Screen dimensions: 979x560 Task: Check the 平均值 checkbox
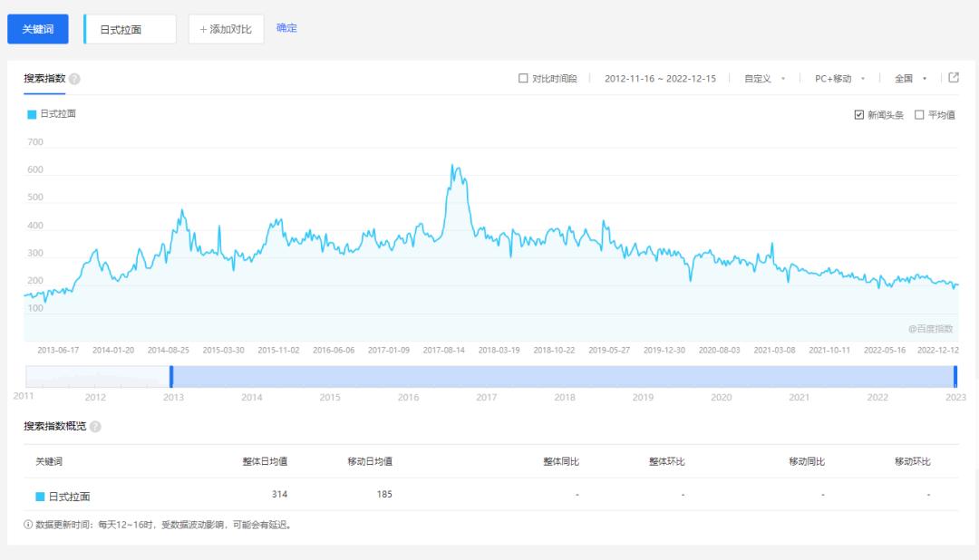[x=917, y=113]
